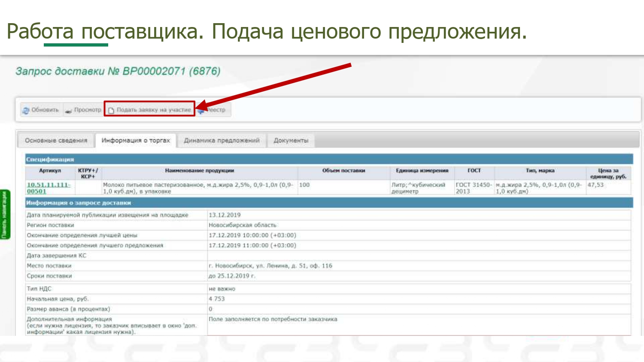Click the Цена за единицу column header
The height and width of the screenshot is (362, 644).
tap(608, 173)
